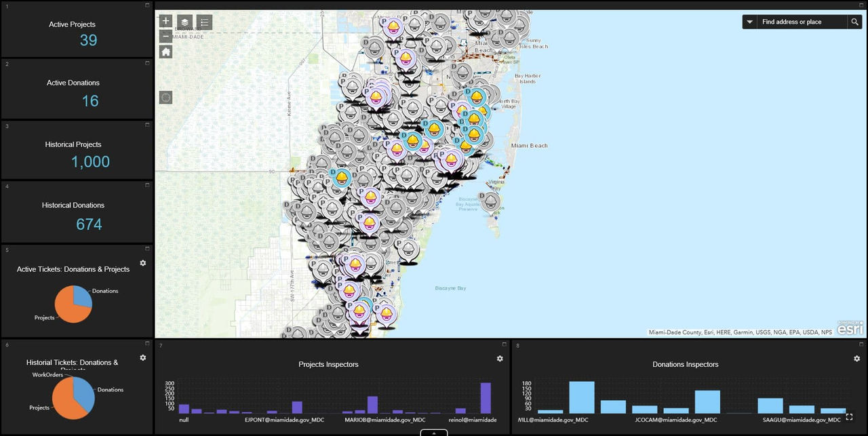Image resolution: width=868 pixels, height=436 pixels.
Task: Toggle fullscreen on Donations Inspectors chart
Action: click(850, 418)
